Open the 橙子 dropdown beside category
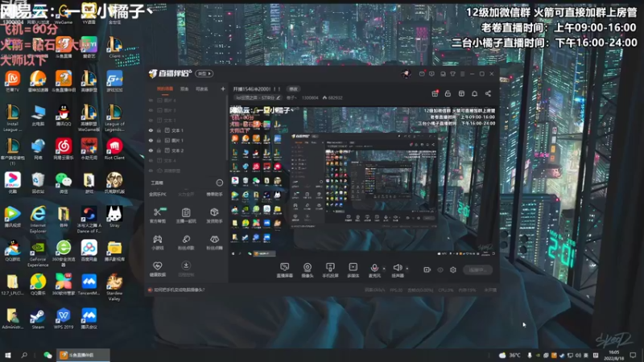This screenshot has height=362, width=644. pyautogui.click(x=291, y=97)
